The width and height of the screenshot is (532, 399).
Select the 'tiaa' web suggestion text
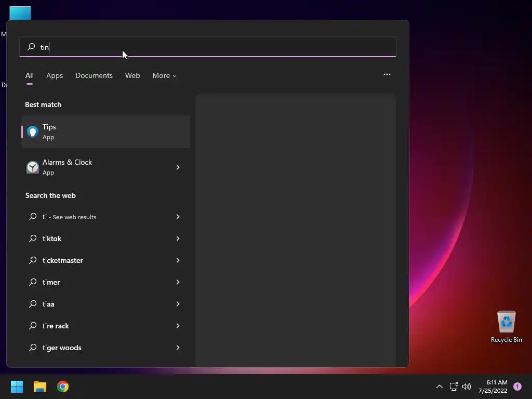coord(48,303)
